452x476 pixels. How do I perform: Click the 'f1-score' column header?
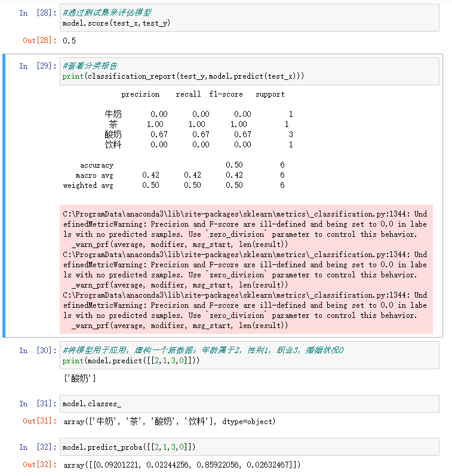pos(226,94)
